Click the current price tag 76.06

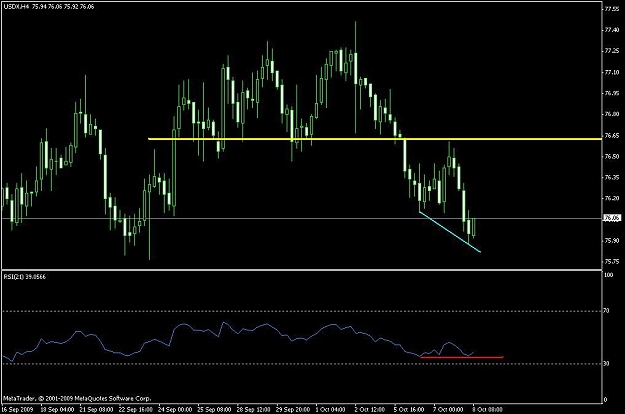click(x=612, y=218)
